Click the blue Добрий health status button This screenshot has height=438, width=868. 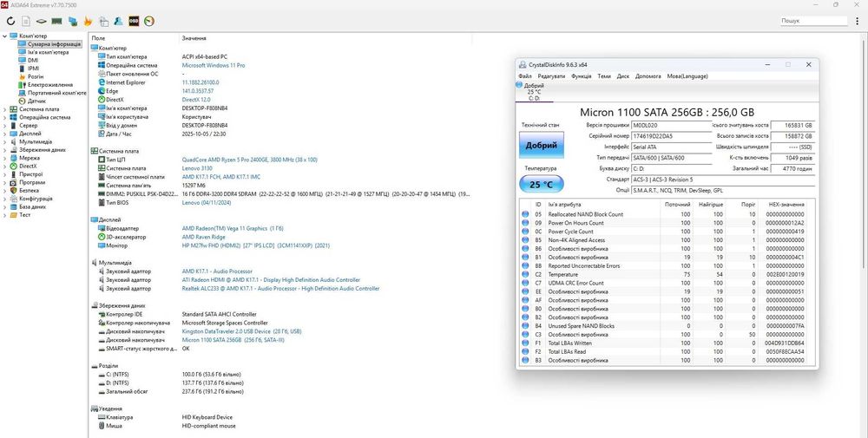click(x=542, y=146)
